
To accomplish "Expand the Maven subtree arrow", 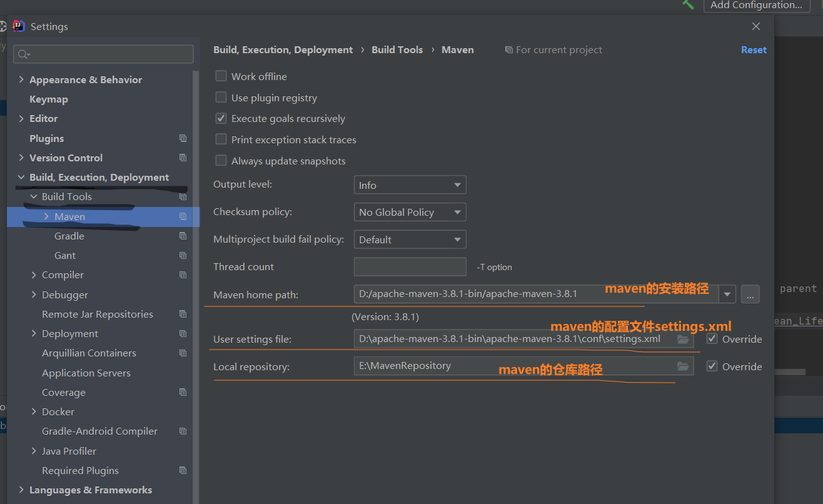I will click(46, 216).
